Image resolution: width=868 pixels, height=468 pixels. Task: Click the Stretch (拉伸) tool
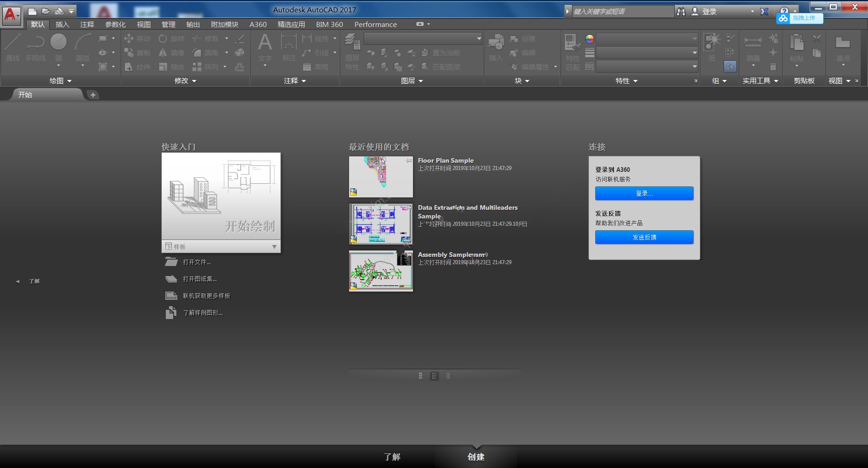coord(138,67)
